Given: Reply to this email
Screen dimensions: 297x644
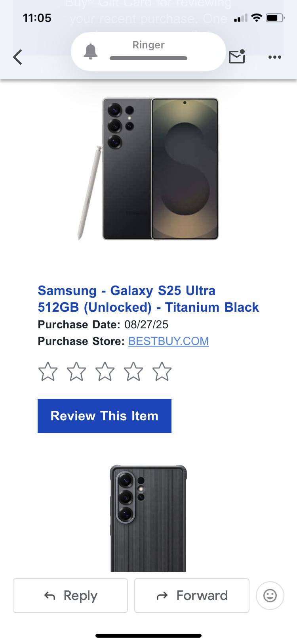Looking at the screenshot, I should tap(70, 595).
